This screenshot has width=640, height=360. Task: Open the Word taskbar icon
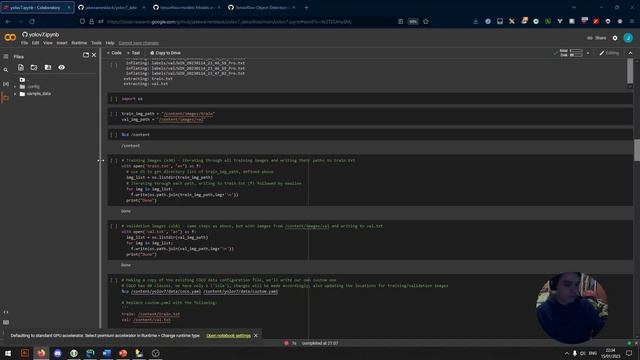[x=107, y=353]
